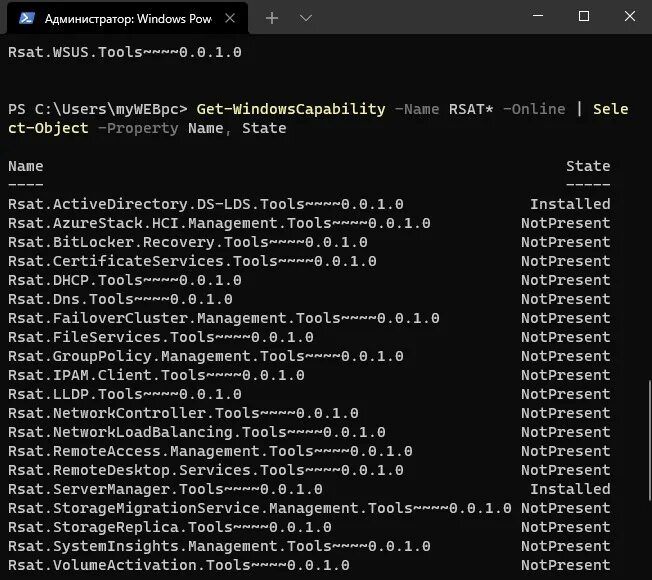Click the RSAT* argument text
The image size is (652, 580).
click(471, 109)
